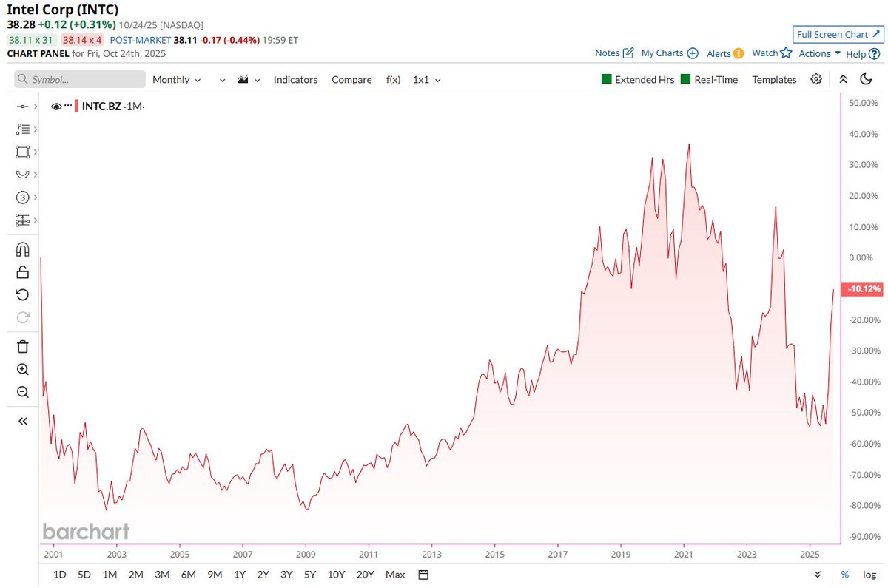Click the -10.12% current value label
This screenshot has width=888, height=588.
click(864, 289)
